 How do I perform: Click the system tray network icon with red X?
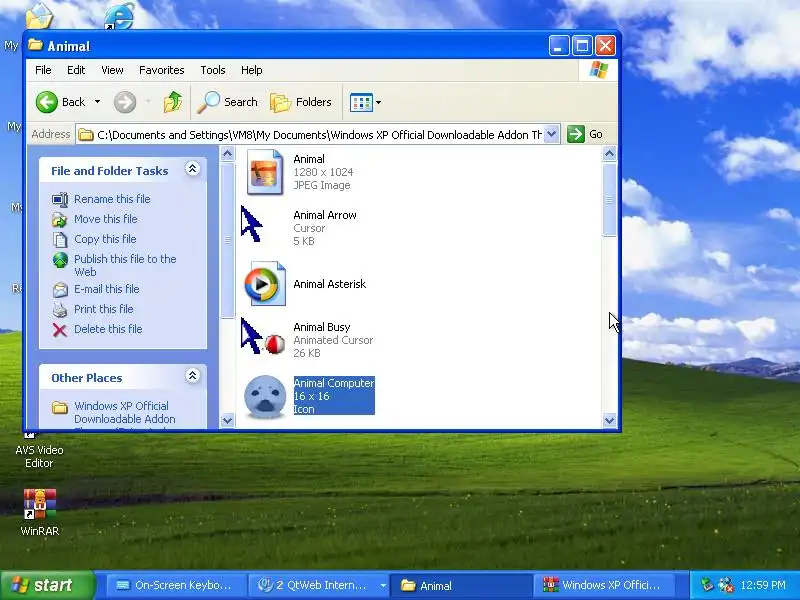coord(725,585)
